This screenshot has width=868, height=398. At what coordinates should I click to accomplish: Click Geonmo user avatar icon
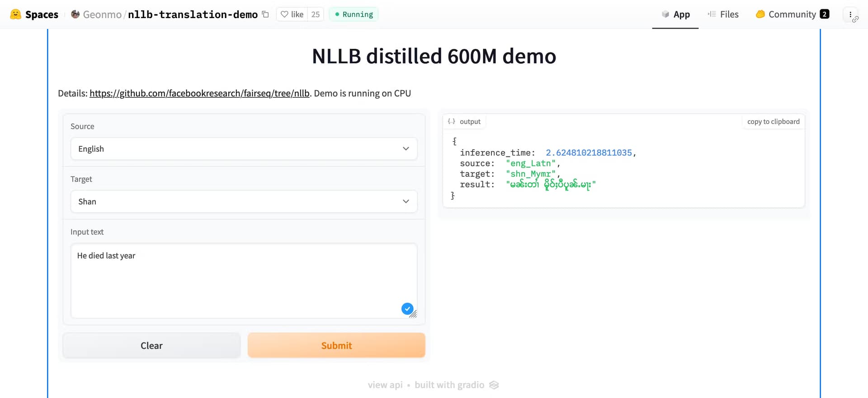[75, 14]
